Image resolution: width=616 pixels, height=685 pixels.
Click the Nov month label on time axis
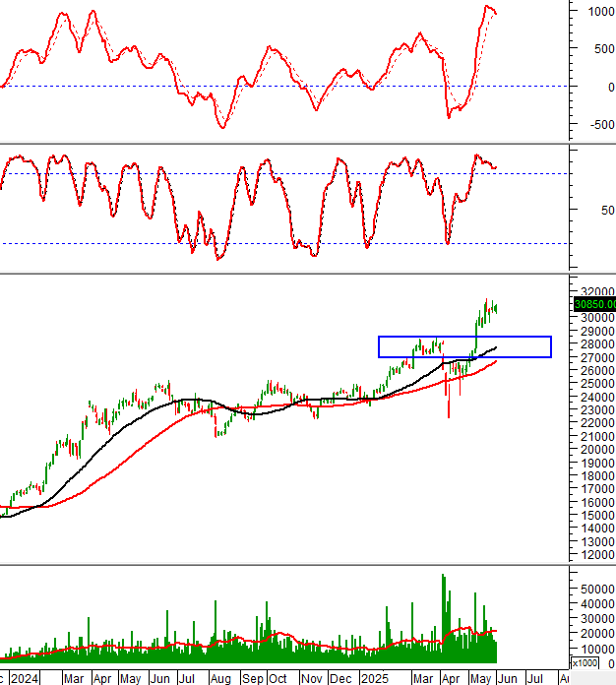[x=312, y=679]
